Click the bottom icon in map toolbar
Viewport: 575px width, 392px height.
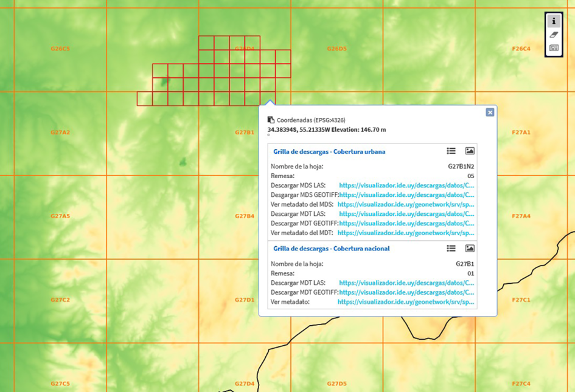[x=554, y=48]
